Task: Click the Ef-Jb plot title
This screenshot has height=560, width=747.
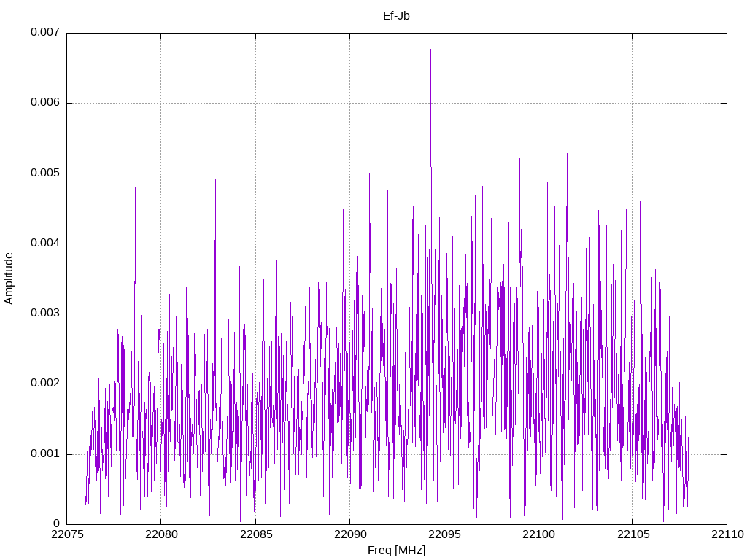Action: (396, 16)
